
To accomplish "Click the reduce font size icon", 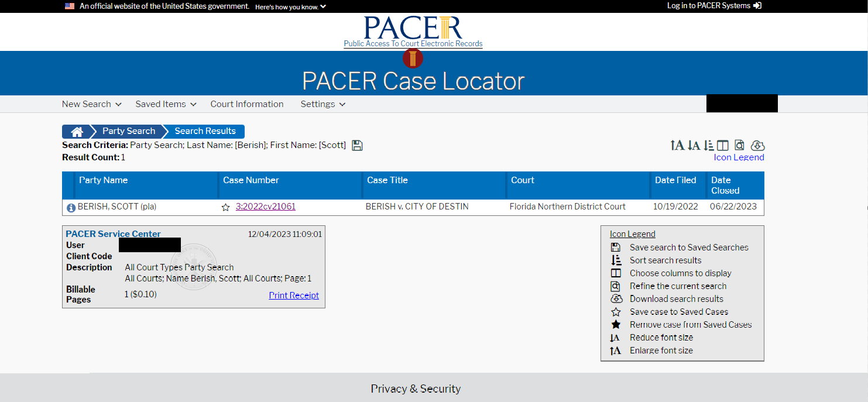I will (x=694, y=146).
